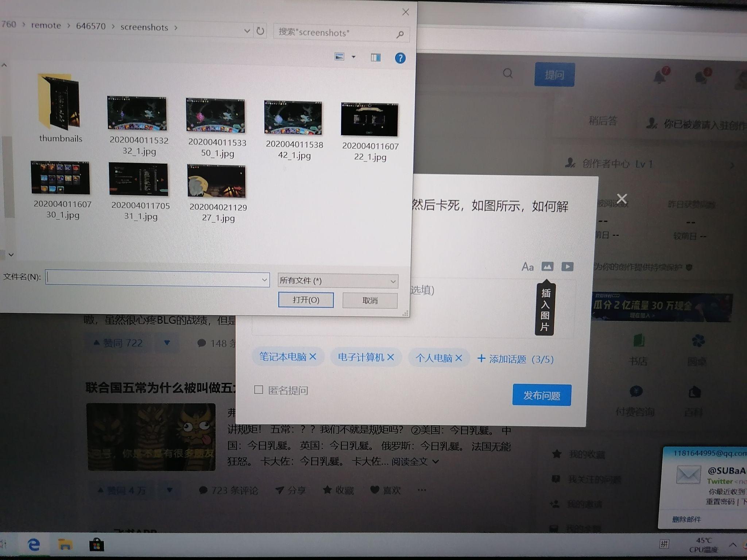The image size is (747, 560).
Task: Open the file type filter dropdown
Action: [338, 281]
